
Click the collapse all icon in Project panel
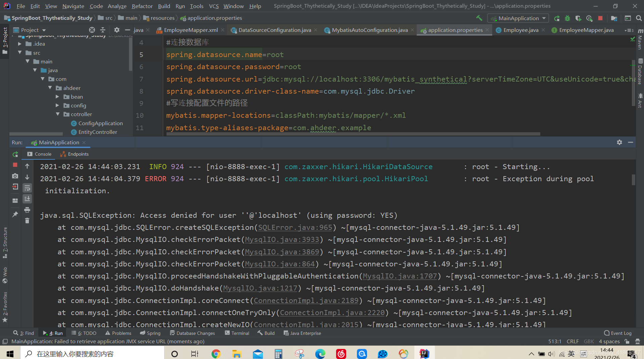[103, 30]
